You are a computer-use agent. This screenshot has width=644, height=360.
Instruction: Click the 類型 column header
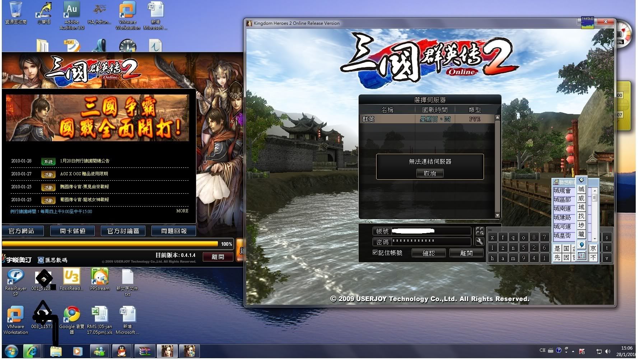tap(475, 110)
